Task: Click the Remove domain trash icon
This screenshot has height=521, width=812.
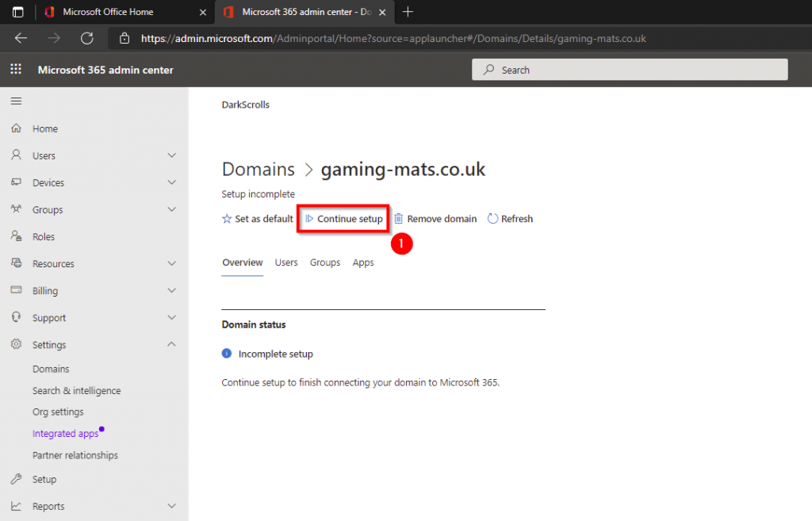Action: 398,219
